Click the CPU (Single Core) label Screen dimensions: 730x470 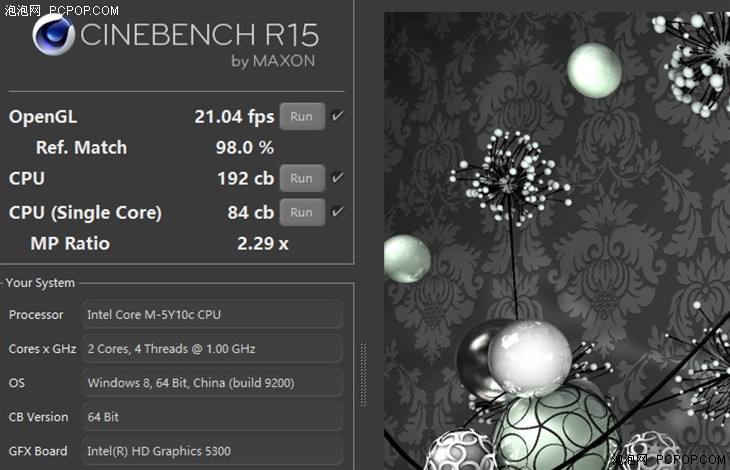[85, 213]
